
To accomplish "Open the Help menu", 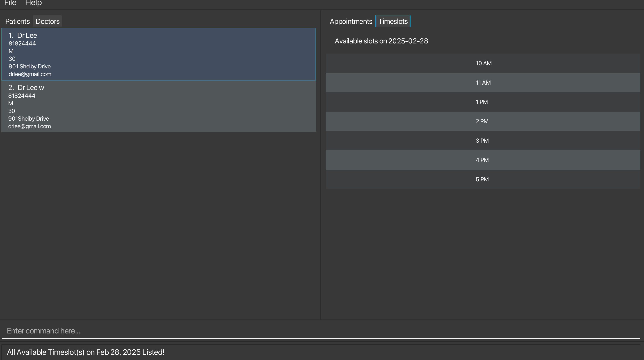I will (x=33, y=3).
